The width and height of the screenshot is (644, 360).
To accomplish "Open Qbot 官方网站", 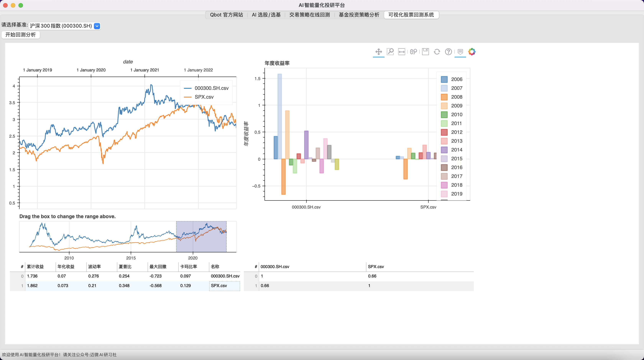I will tap(227, 15).
